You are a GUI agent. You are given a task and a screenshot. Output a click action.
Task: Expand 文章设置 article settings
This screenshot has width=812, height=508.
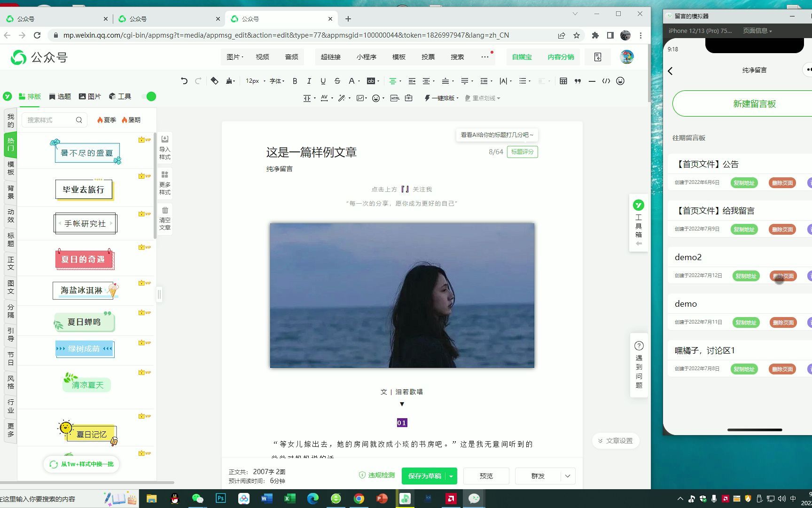pyautogui.click(x=616, y=441)
